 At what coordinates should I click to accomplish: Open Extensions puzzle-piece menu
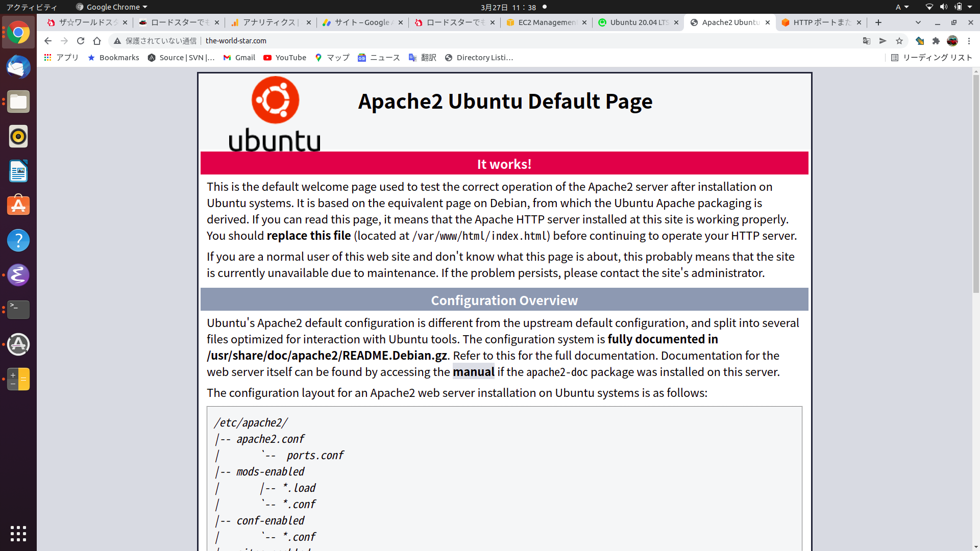pos(936,41)
